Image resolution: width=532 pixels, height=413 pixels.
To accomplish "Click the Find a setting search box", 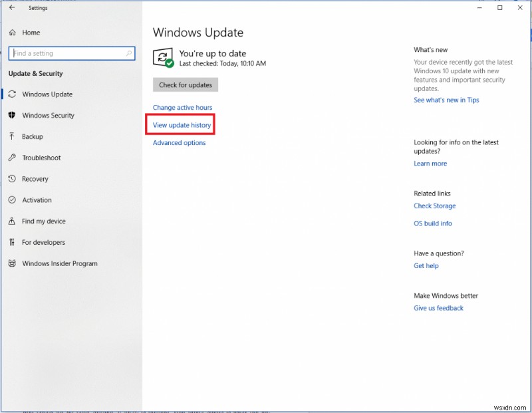I will [x=71, y=53].
